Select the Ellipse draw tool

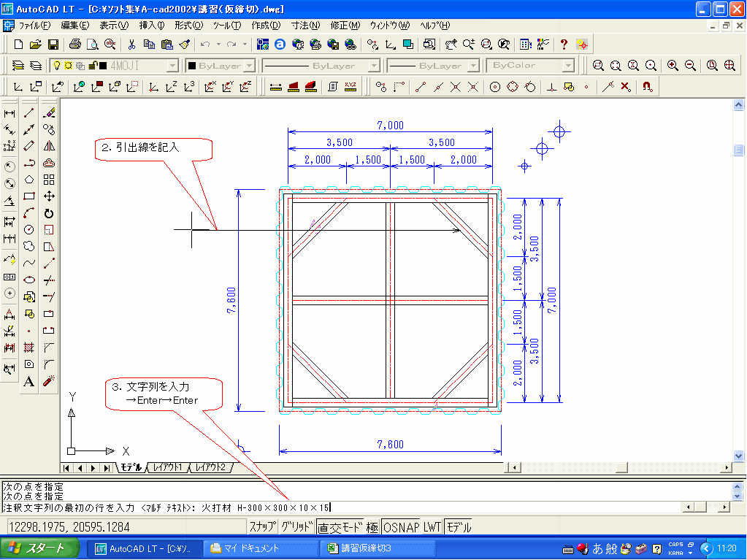29,280
